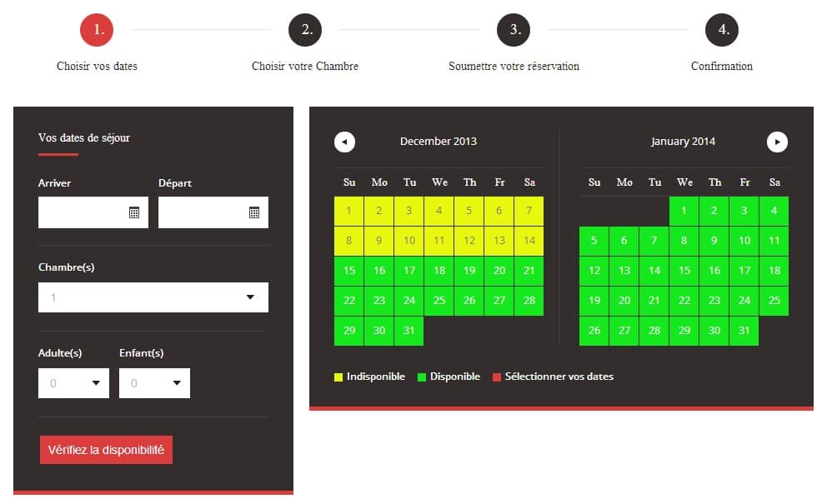827x504 pixels.
Task: Click the previous month arrow icon
Action: [x=344, y=142]
